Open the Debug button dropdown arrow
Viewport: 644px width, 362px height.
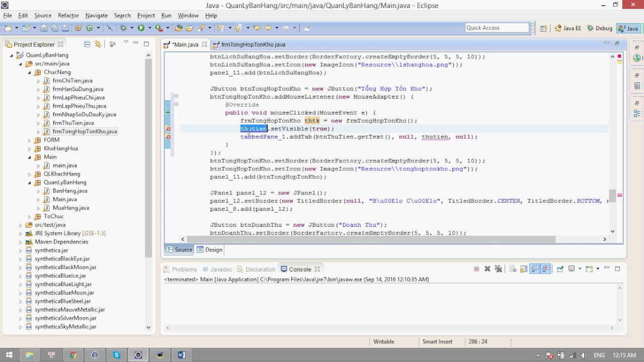pyautogui.click(x=131, y=28)
